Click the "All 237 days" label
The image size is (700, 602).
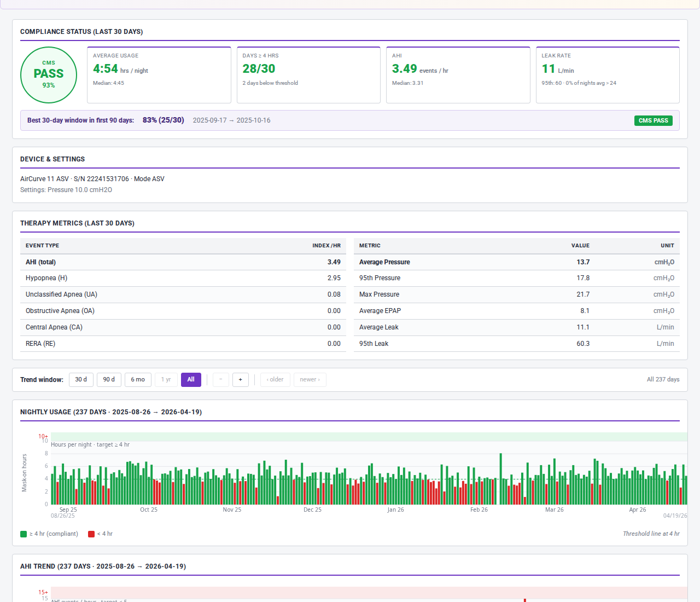pos(663,379)
